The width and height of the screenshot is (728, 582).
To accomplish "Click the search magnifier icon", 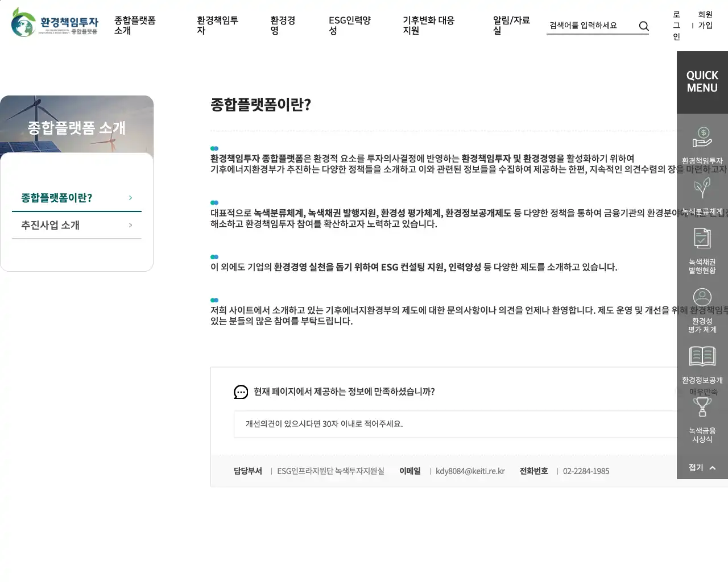I will (643, 26).
